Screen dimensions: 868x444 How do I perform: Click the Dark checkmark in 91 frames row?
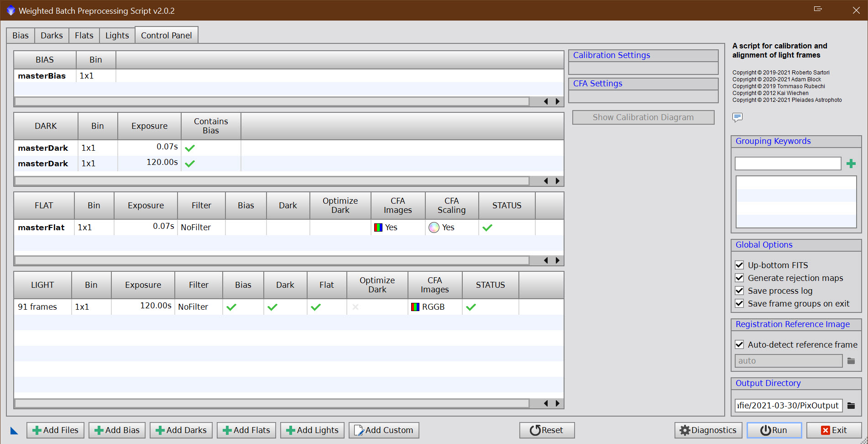pos(272,307)
